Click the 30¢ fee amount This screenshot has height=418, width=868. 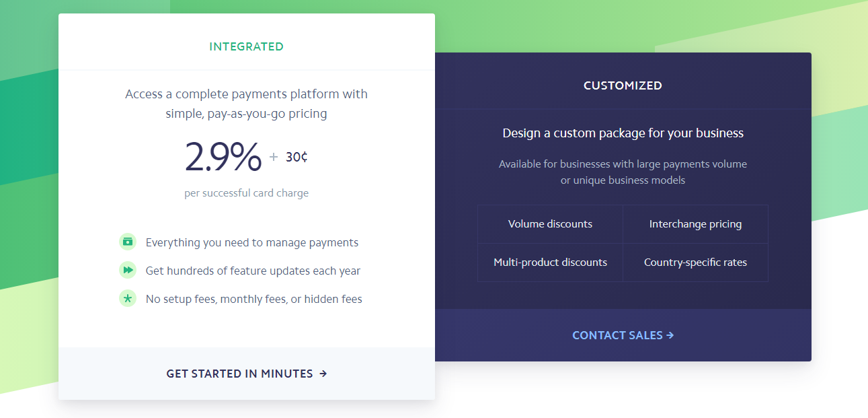point(297,158)
